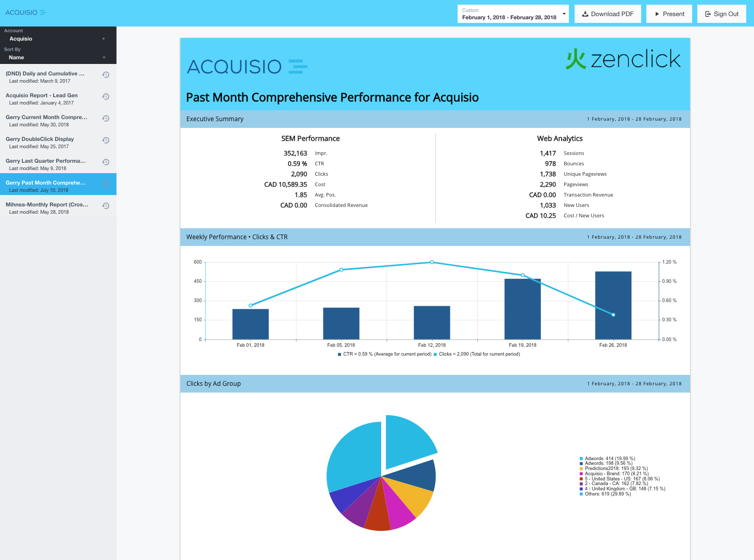Screen dimensions: 754x560
Task: Click the Sign Out button
Action: point(722,14)
